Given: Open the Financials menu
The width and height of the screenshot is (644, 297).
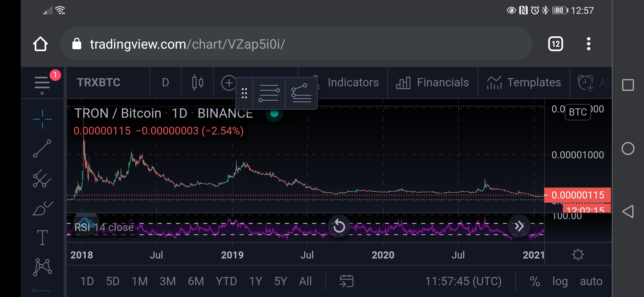Looking at the screenshot, I should coord(432,82).
